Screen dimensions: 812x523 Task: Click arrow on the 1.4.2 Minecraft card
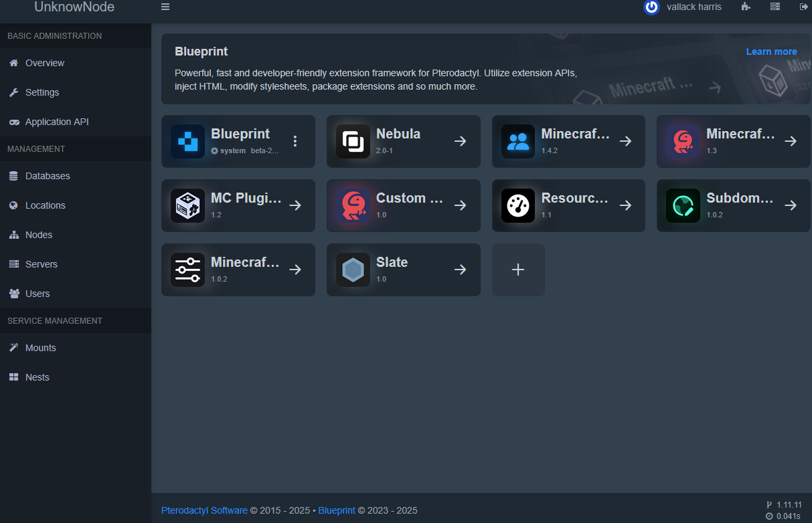coord(625,141)
